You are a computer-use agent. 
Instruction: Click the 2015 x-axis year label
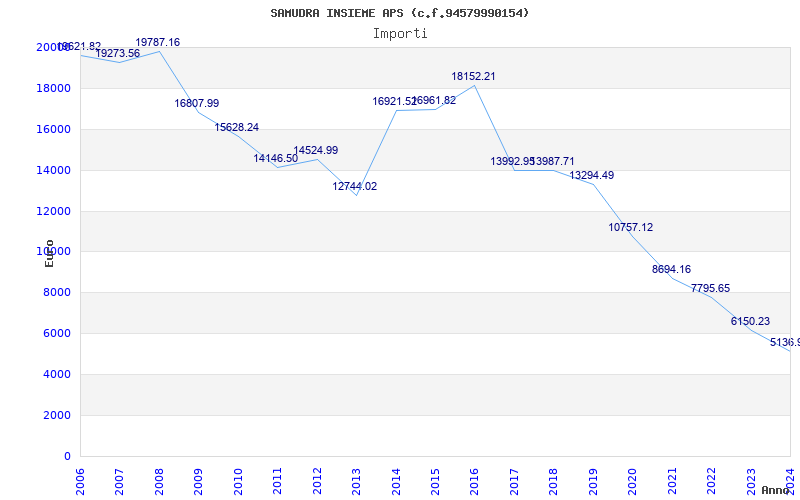pos(435,481)
